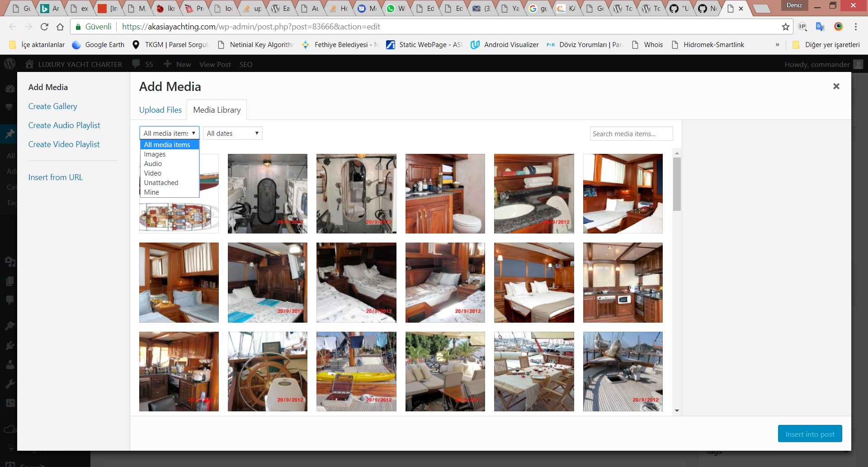Click the browser address bar URL

point(251,27)
